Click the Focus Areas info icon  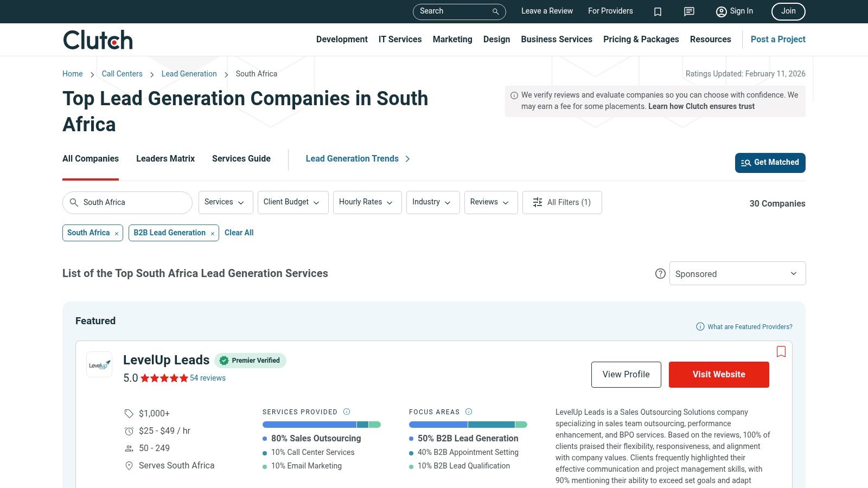coord(468,412)
